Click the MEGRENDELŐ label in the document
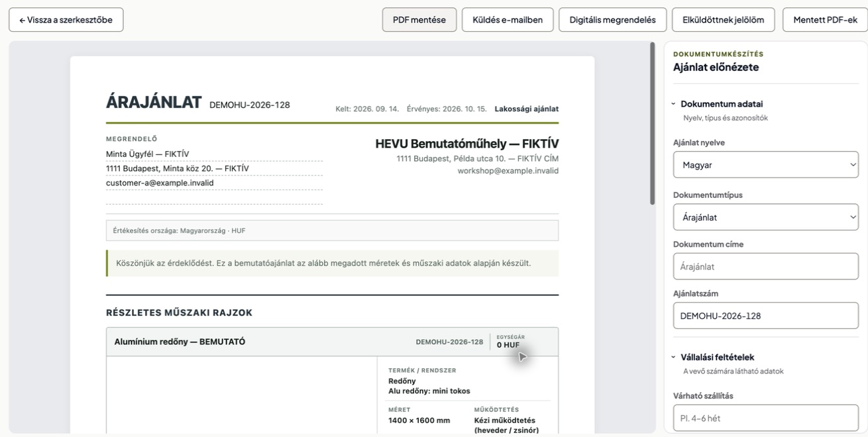 point(132,139)
